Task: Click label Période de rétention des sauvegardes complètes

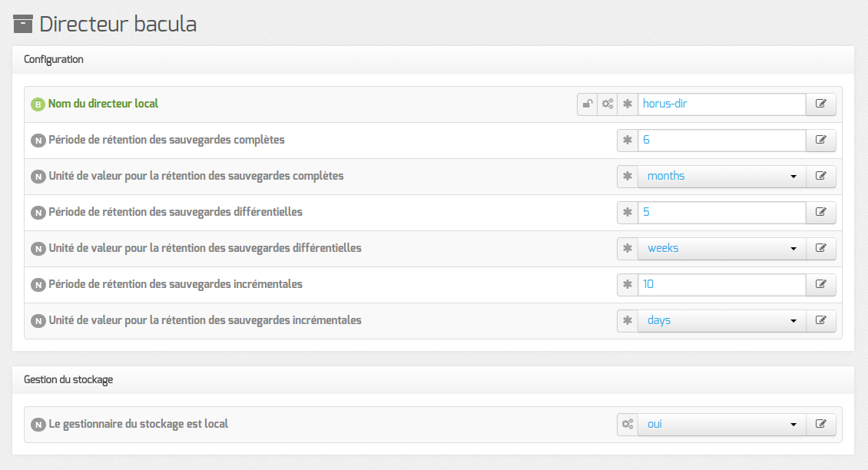Action: pos(167,140)
